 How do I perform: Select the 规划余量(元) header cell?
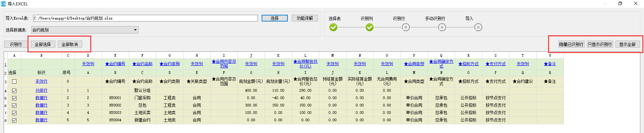278,82
